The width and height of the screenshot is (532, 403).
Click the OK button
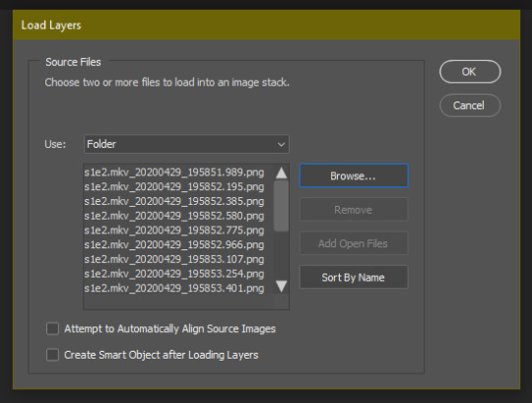point(470,72)
